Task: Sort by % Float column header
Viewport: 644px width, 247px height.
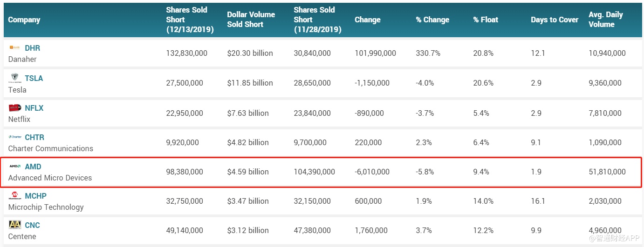Action: tap(486, 20)
